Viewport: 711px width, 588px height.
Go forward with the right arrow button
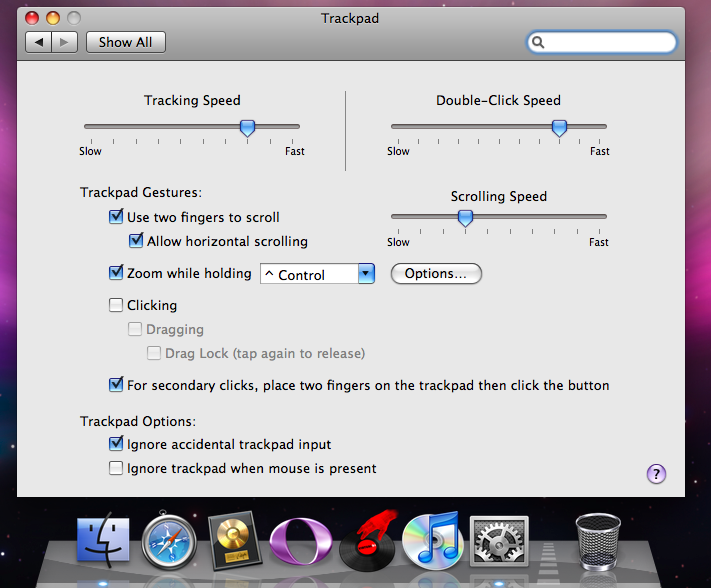(64, 42)
